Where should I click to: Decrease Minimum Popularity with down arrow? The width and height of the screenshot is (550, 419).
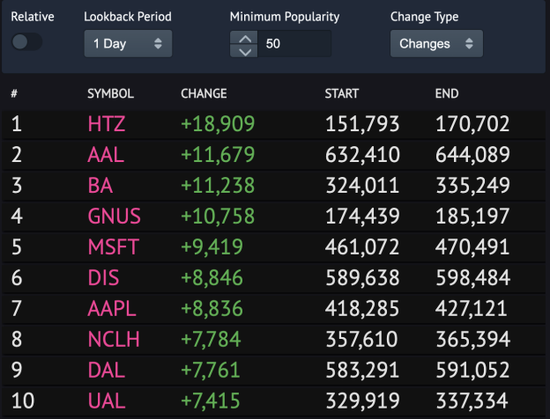click(244, 51)
